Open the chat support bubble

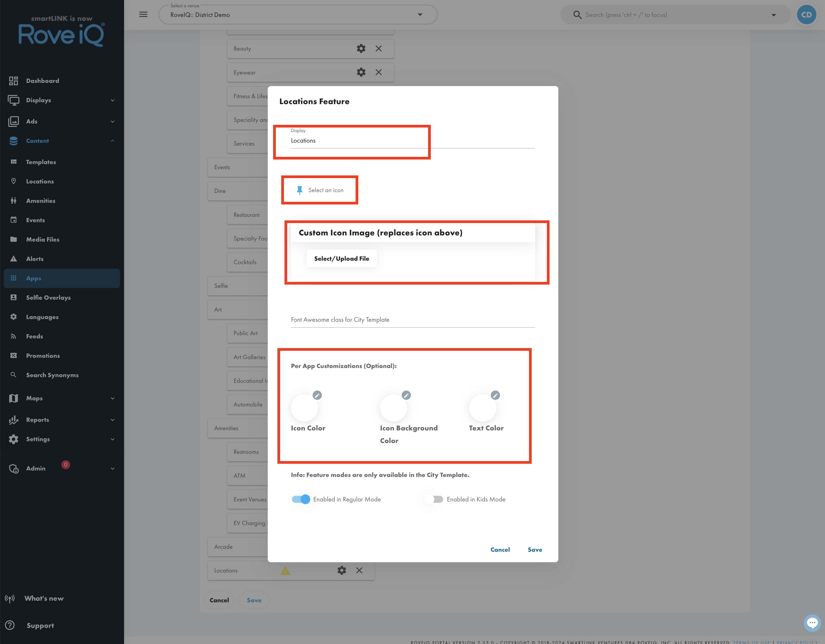point(812,623)
